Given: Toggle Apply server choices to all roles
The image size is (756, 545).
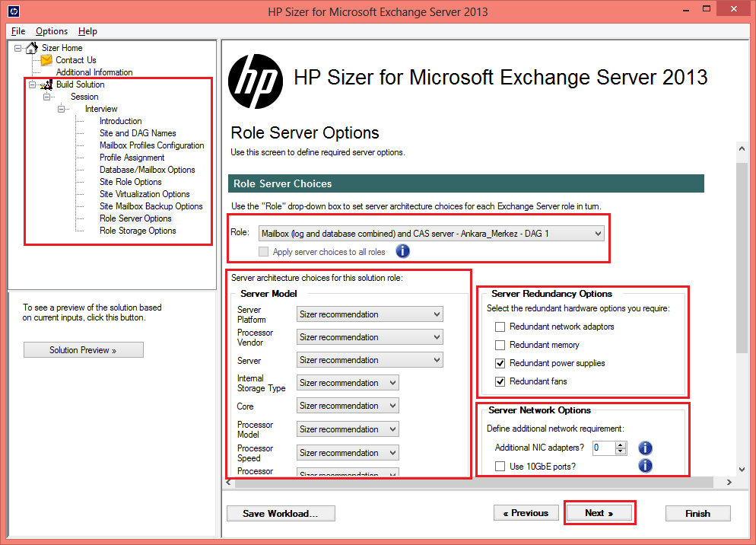Looking at the screenshot, I should pyautogui.click(x=263, y=251).
